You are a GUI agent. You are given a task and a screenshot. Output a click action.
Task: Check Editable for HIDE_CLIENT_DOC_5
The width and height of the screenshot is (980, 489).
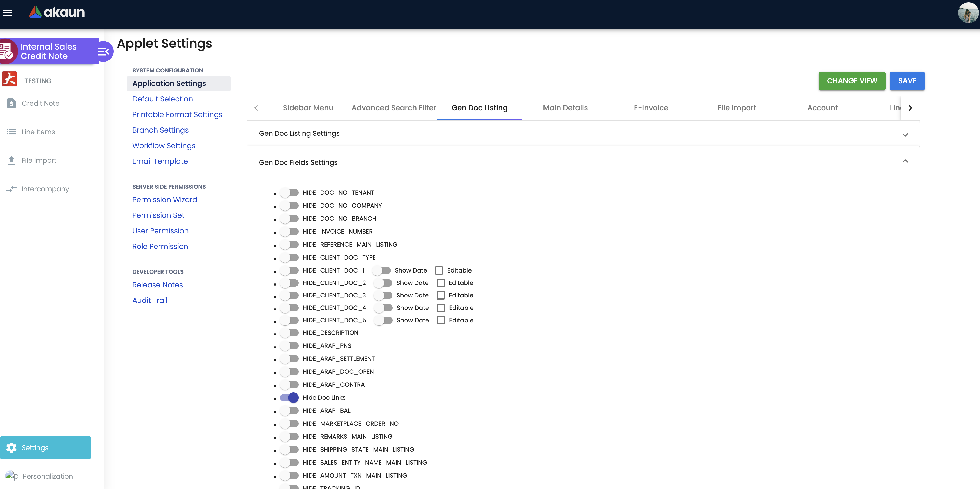[x=441, y=320]
